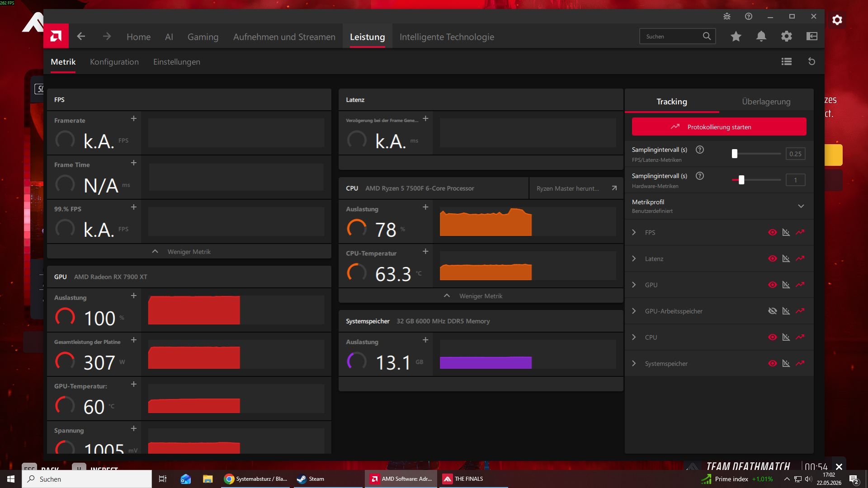Switch to THE FINALS in taskbar
Viewport: 868px width, 488px height.
(474, 479)
